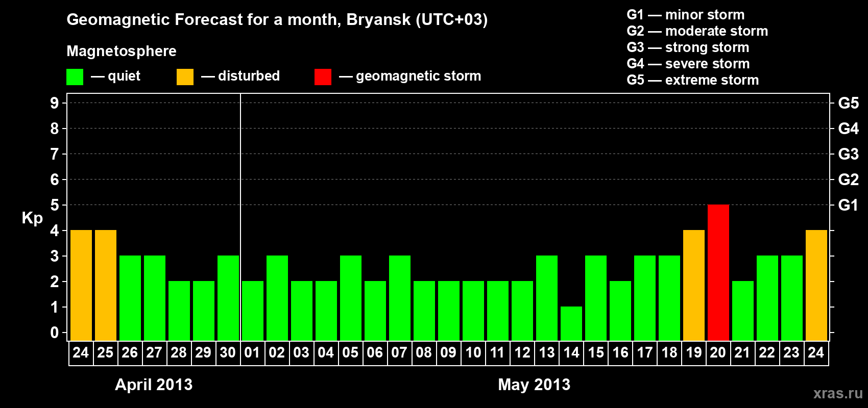Click the date cell '19' for May
Screen dimensions: 868x408
pos(694,353)
